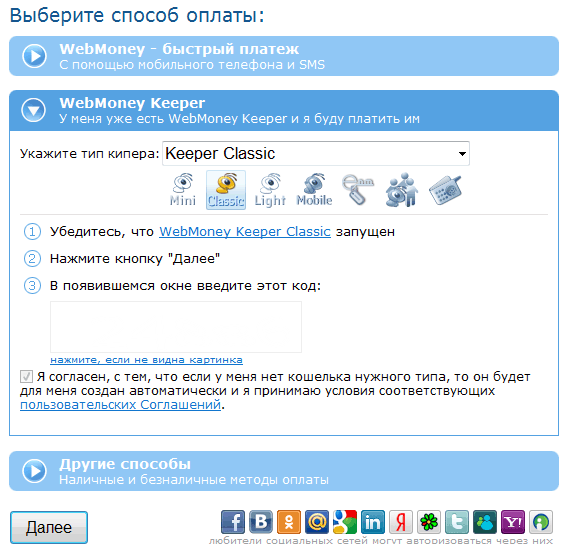The image size is (568, 544).
Task: Log in with the Facebook icon
Action: pos(233,522)
